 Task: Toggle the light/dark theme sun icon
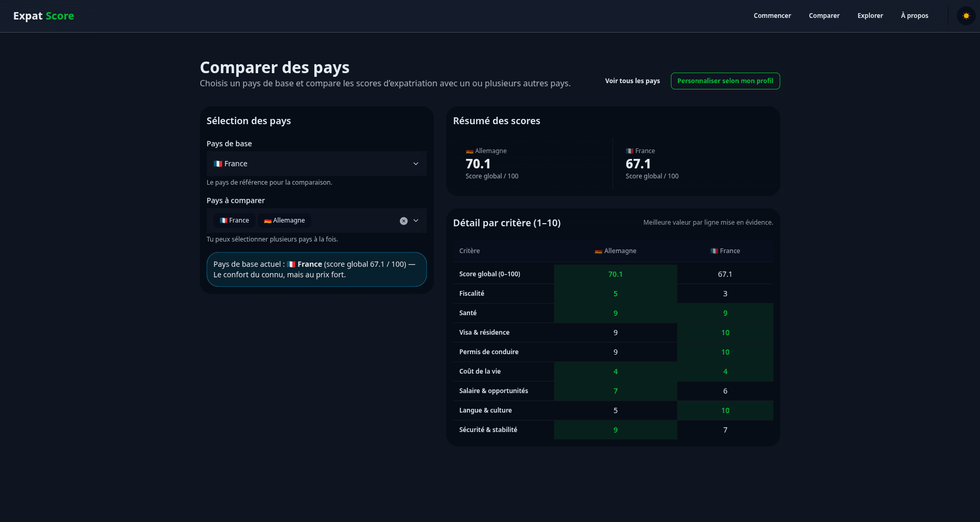[966, 16]
